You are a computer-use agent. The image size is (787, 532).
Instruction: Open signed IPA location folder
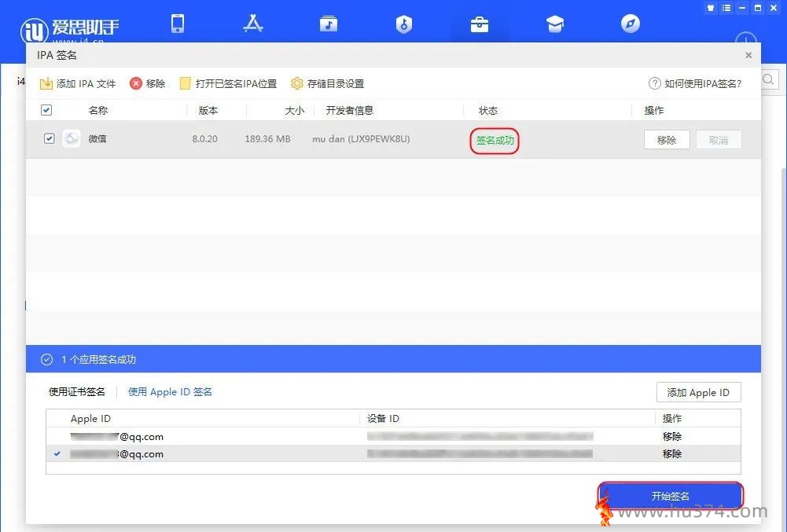pos(228,83)
